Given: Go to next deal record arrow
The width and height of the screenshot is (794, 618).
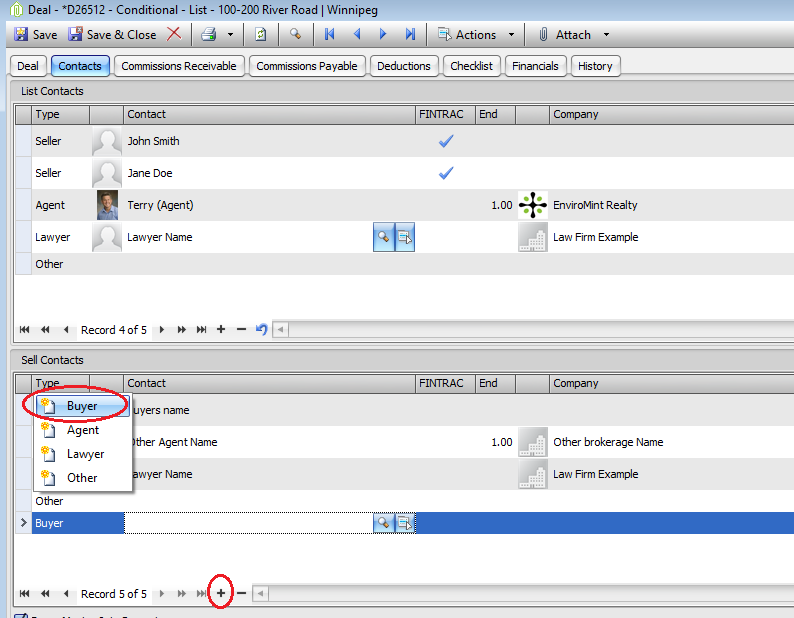Looking at the screenshot, I should 383,34.
